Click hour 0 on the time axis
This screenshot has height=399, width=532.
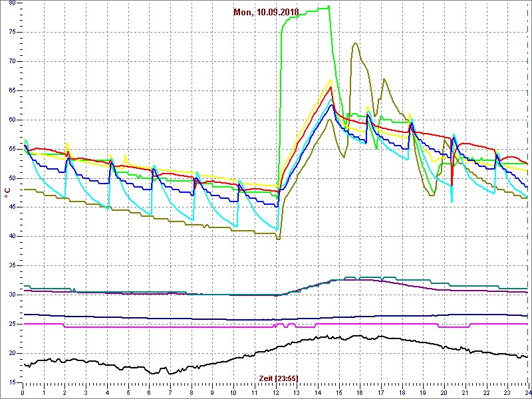(23, 392)
